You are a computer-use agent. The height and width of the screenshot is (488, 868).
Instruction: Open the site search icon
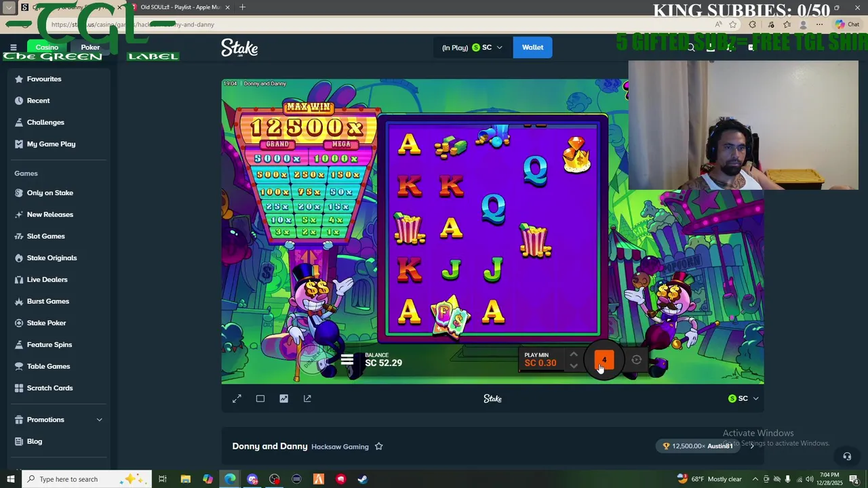(691, 47)
